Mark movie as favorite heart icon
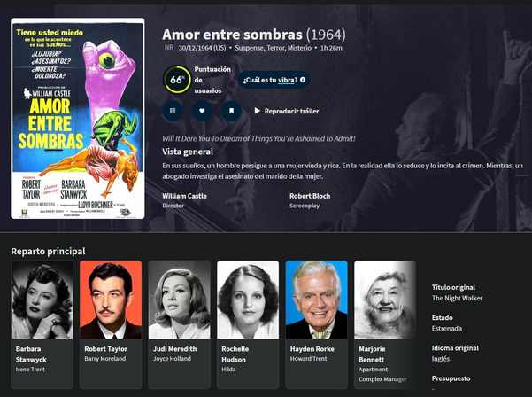The height and width of the screenshot is (397, 532). [x=202, y=111]
